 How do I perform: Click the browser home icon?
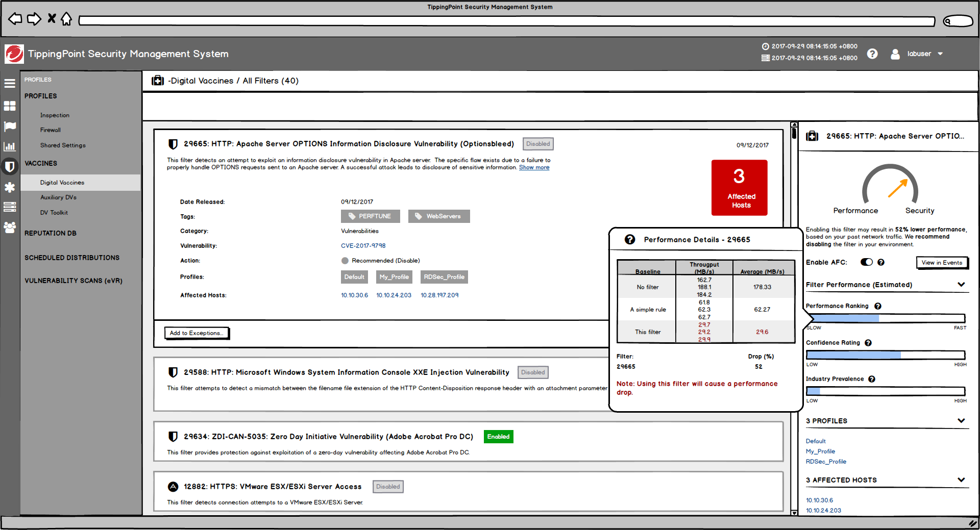coord(66,19)
